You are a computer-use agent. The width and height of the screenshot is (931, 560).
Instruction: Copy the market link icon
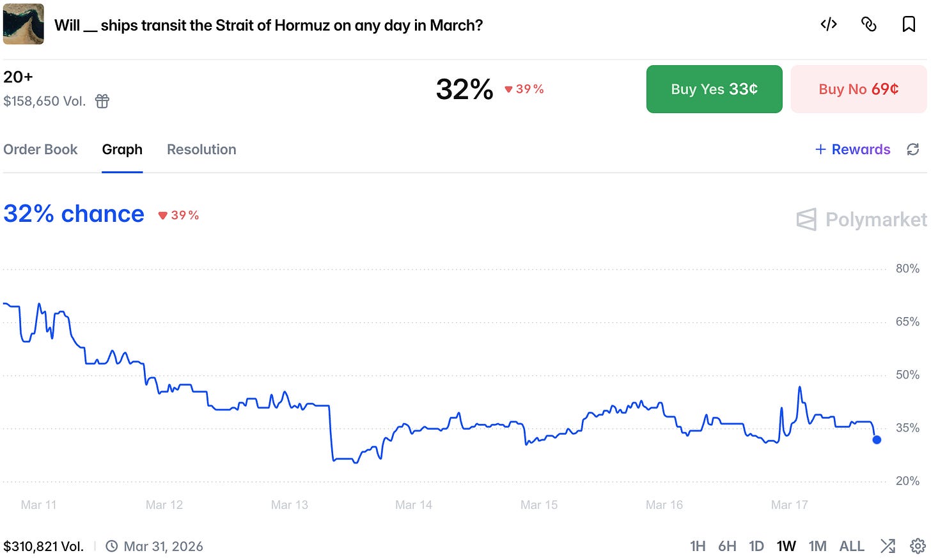pyautogui.click(x=868, y=24)
